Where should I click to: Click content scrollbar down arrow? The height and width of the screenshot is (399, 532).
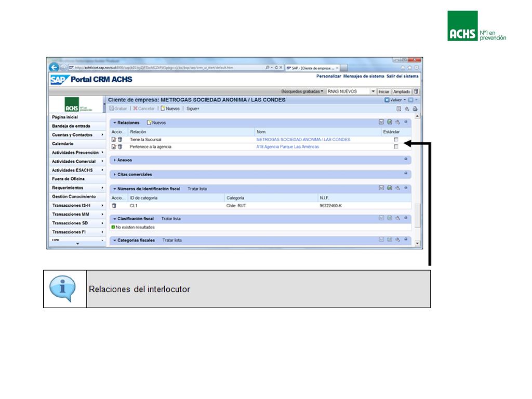tap(417, 243)
